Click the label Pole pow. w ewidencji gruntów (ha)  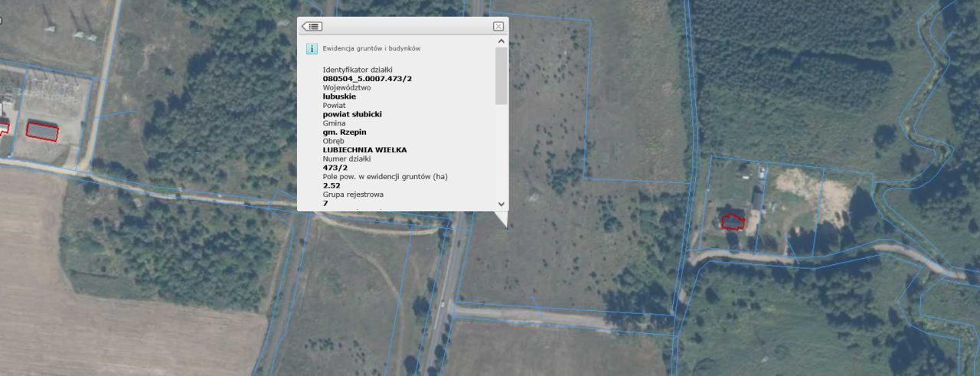pyautogui.click(x=385, y=177)
